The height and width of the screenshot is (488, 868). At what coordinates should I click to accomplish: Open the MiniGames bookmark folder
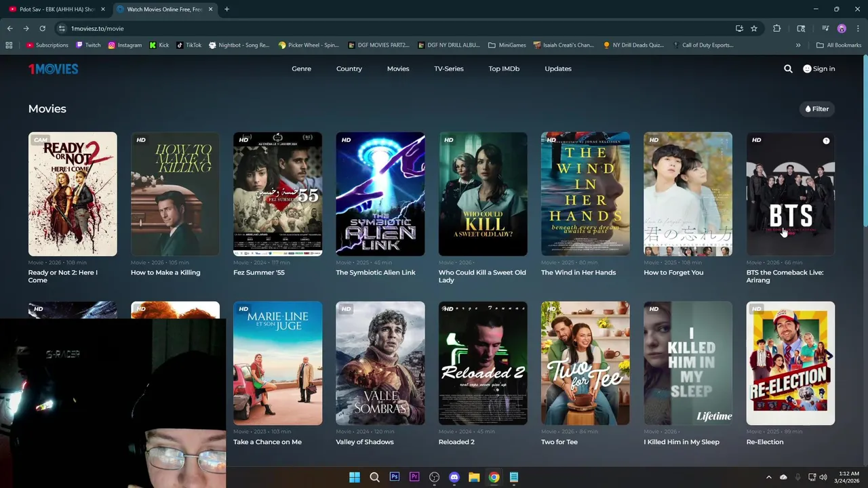click(507, 45)
